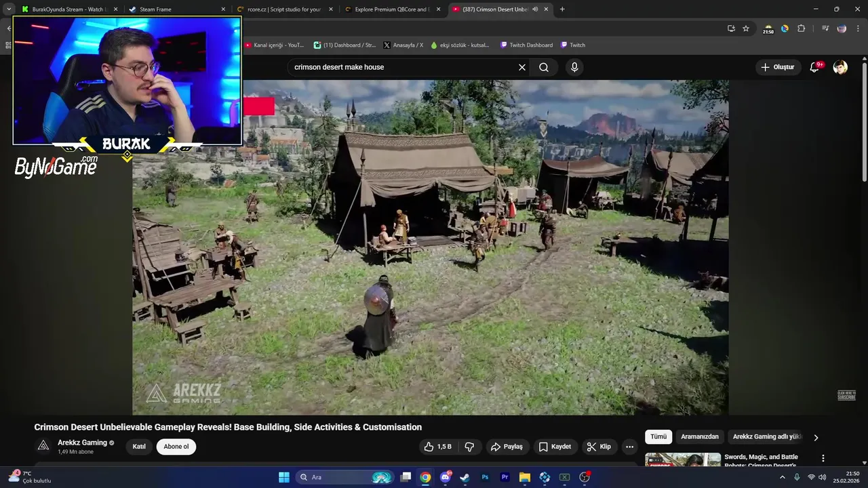This screenshot has width=868, height=488.
Task: Open the Twitch bookmark
Action: pyautogui.click(x=573, y=45)
